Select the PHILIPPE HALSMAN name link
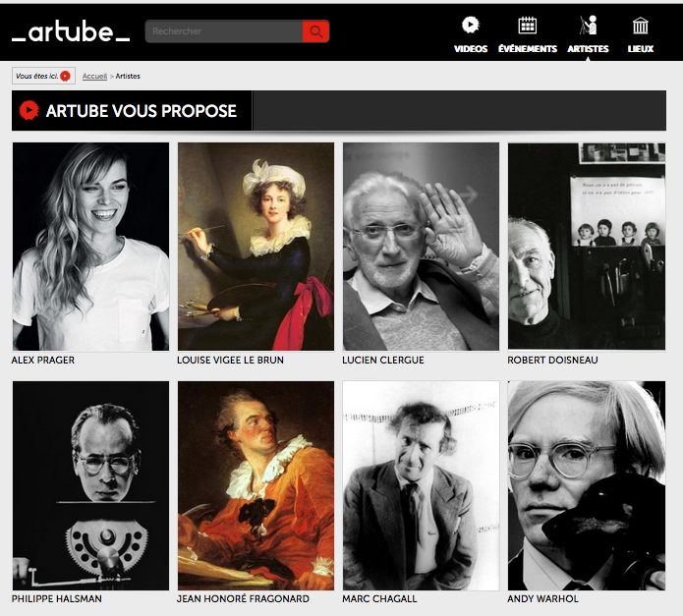This screenshot has width=683, height=616. (x=57, y=598)
